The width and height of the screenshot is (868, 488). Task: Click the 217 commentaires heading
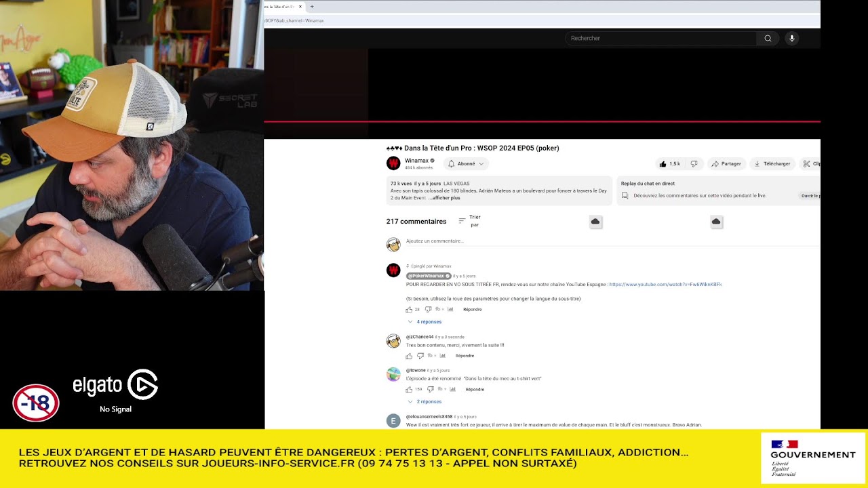(416, 222)
